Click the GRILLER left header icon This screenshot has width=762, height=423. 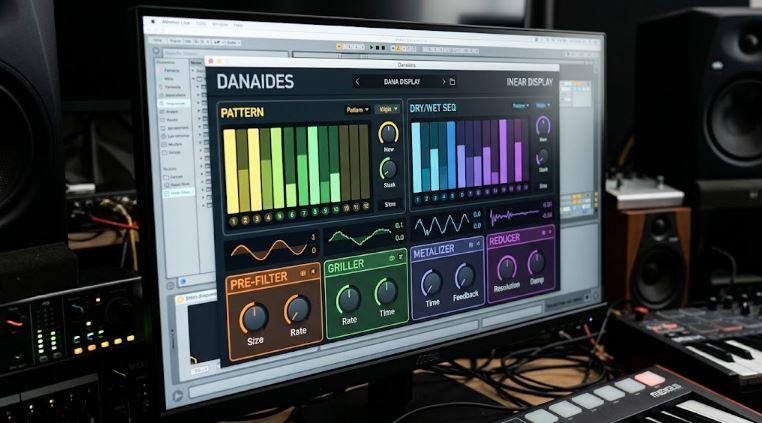[392, 258]
